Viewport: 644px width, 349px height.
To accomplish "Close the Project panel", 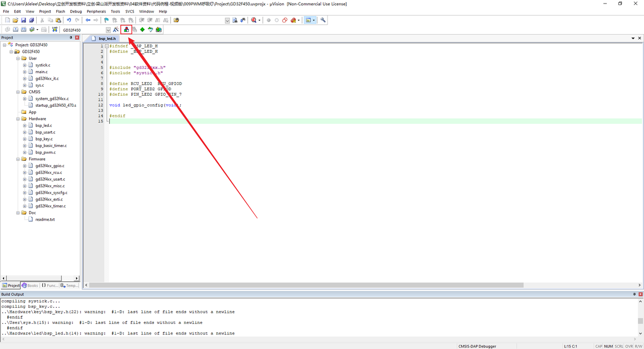I will pyautogui.click(x=77, y=38).
